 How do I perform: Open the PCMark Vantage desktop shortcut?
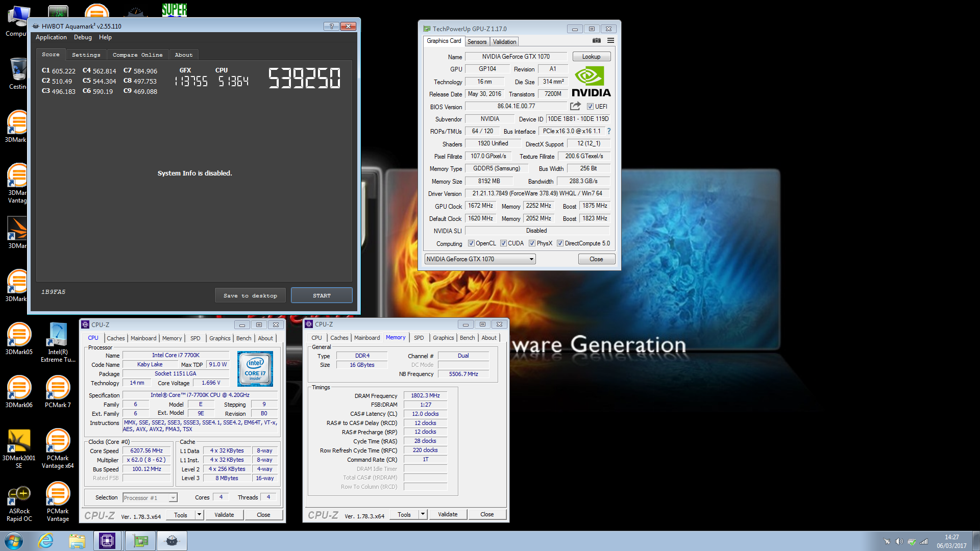(58, 502)
